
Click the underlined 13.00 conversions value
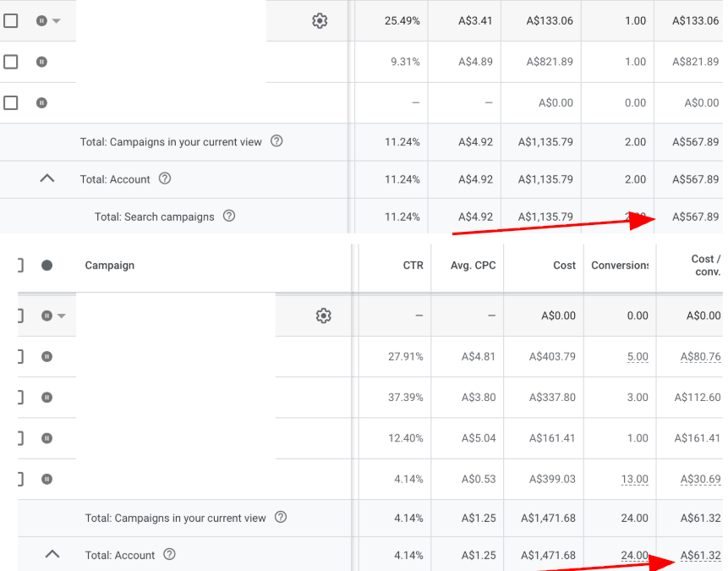[634, 480]
